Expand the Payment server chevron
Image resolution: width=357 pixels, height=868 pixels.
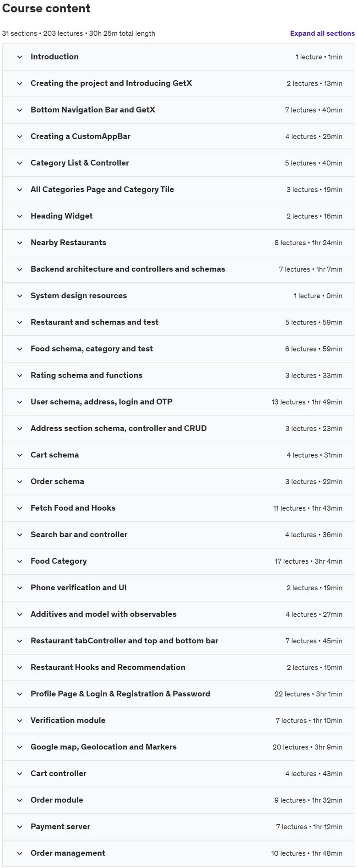coord(20,827)
